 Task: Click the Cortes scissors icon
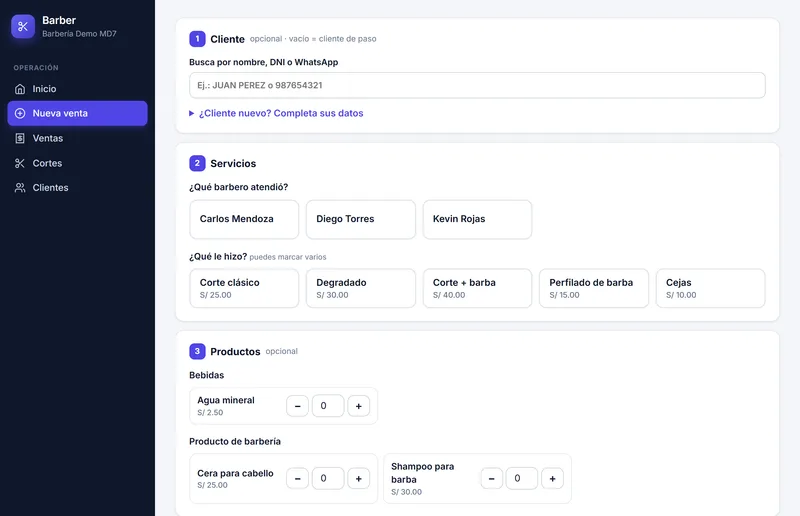coord(20,163)
